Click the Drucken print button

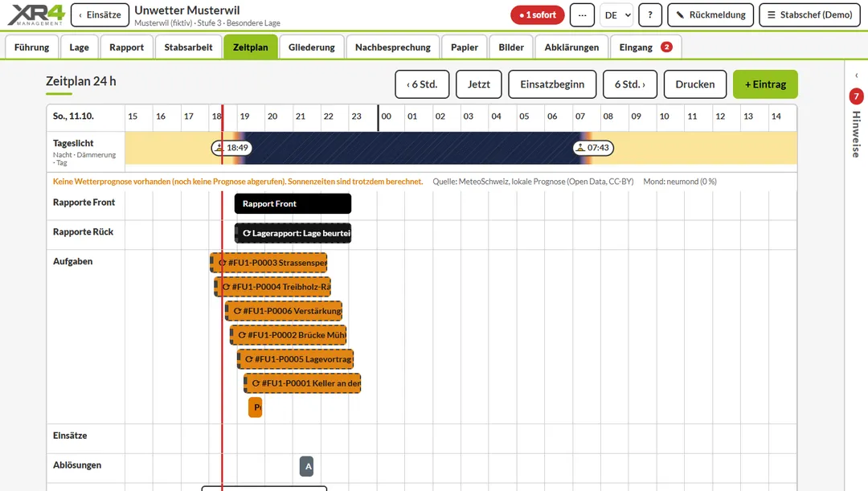695,84
